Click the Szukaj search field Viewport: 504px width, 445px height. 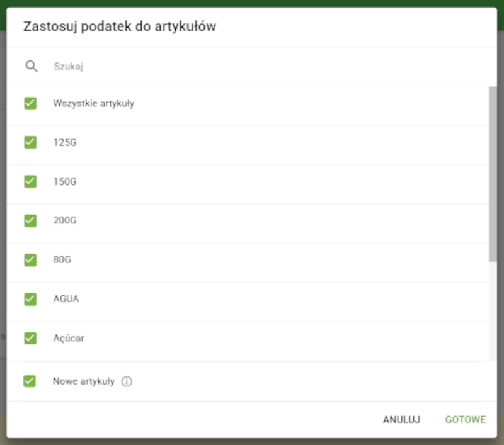point(94,65)
